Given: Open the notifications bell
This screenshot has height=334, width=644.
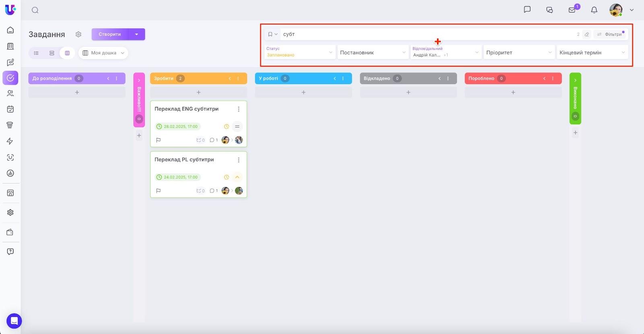Looking at the screenshot, I should 594,10.
